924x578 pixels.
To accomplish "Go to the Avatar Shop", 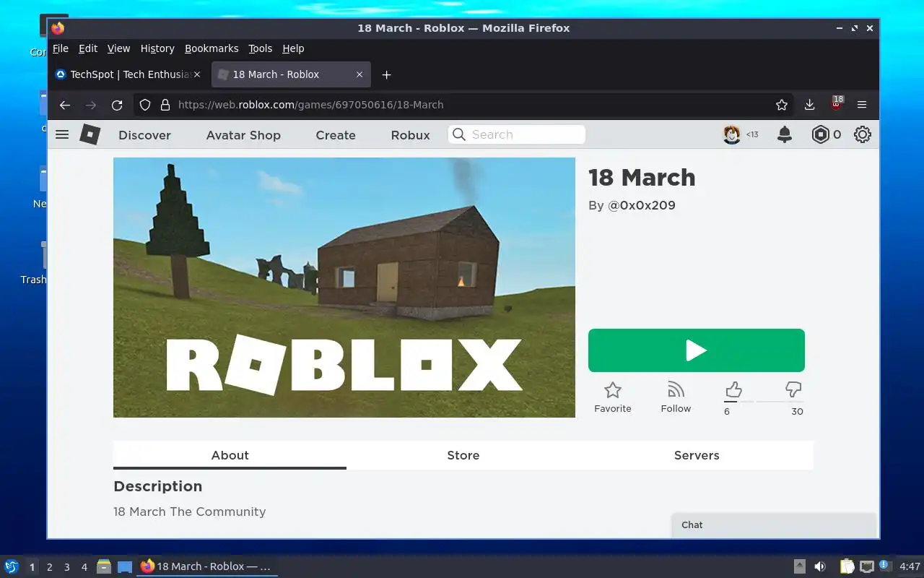I will coord(243,135).
